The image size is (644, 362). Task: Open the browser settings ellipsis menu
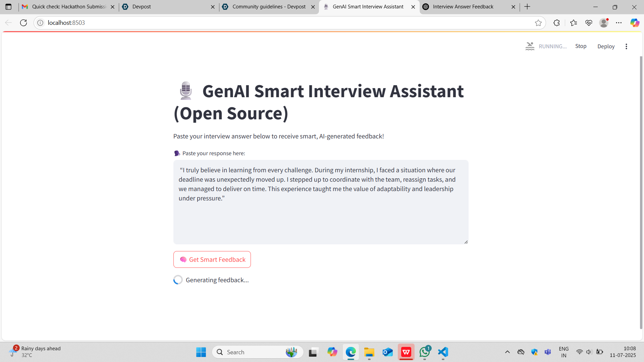point(619,22)
